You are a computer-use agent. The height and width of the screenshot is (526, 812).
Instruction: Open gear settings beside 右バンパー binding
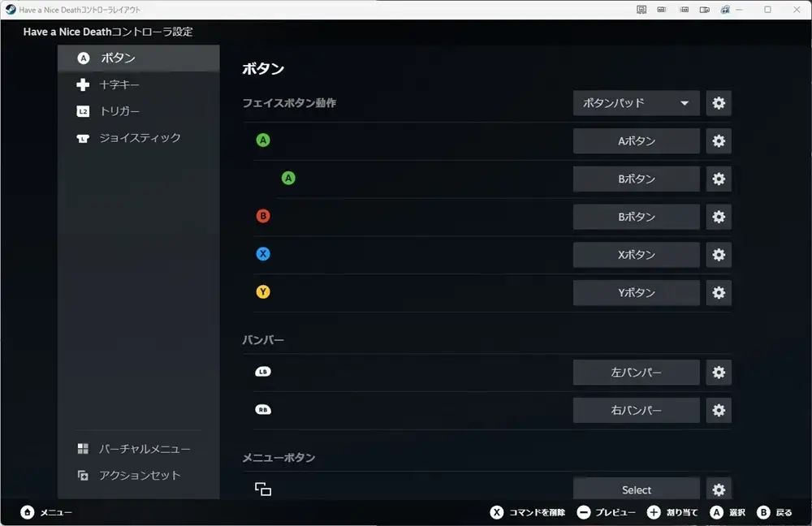coord(719,410)
